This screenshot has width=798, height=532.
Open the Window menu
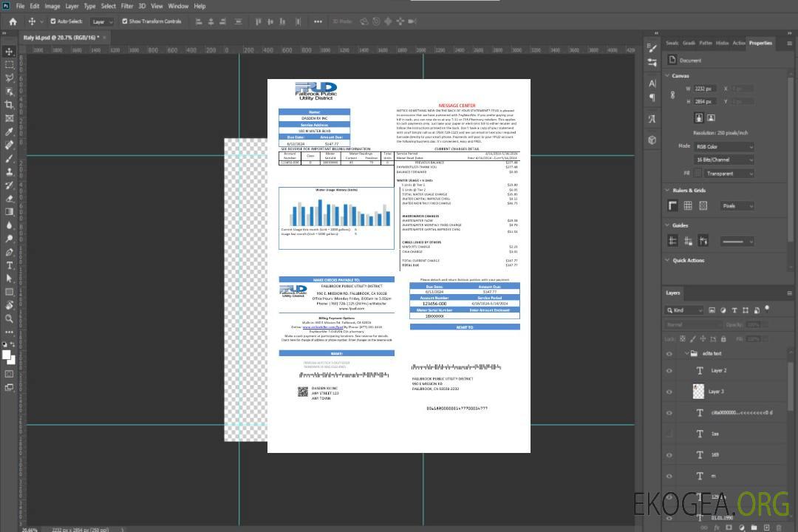178,6
